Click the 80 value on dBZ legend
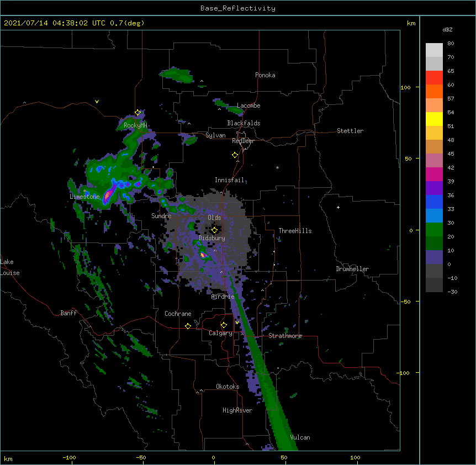 point(451,44)
